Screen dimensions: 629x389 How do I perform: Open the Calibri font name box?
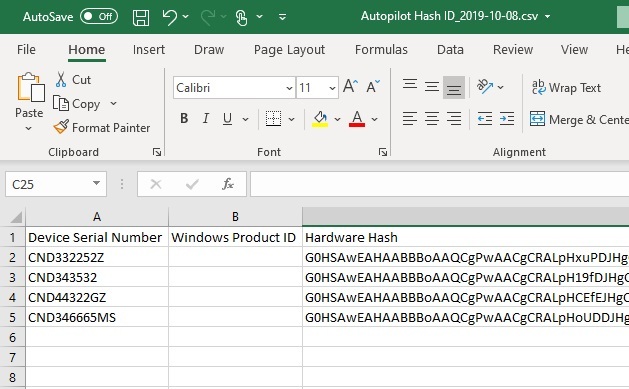click(234, 87)
